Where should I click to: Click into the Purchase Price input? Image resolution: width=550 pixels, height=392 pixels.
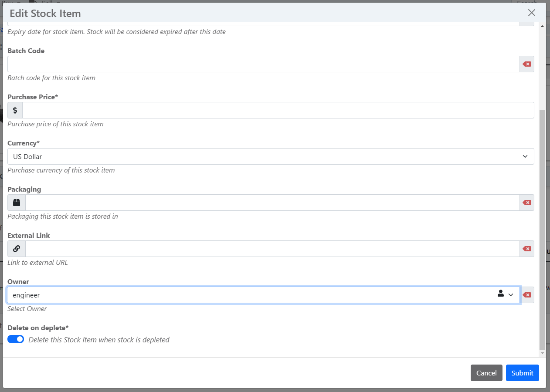click(x=278, y=110)
